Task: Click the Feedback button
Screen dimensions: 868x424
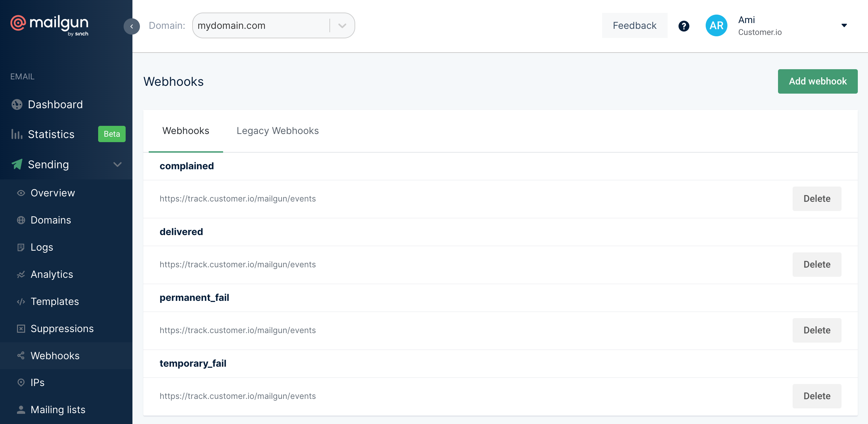Action: pyautogui.click(x=634, y=25)
